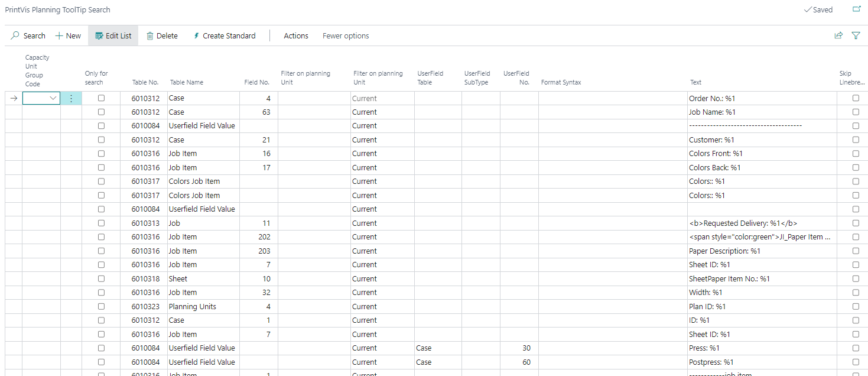Toggle Skip Linebreak in Colors Back row

pyautogui.click(x=856, y=167)
